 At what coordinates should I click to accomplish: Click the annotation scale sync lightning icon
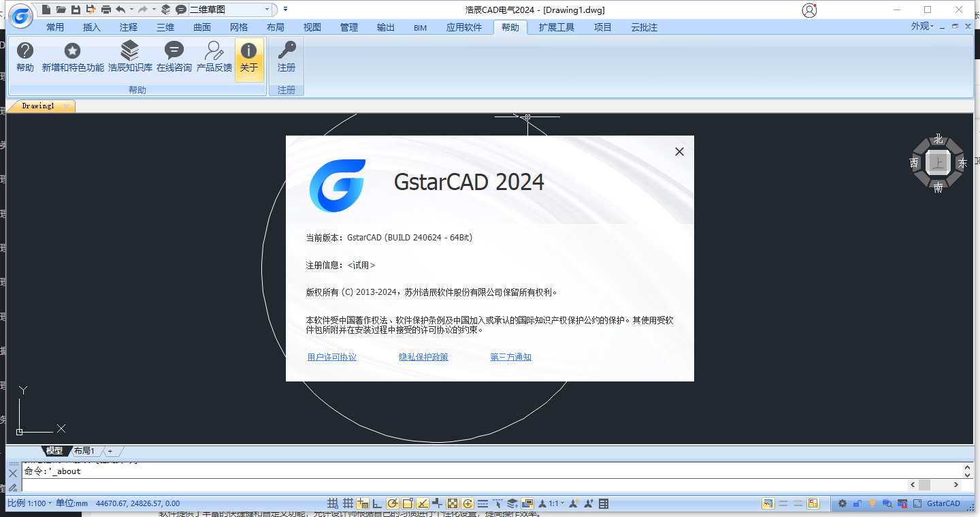(x=589, y=504)
